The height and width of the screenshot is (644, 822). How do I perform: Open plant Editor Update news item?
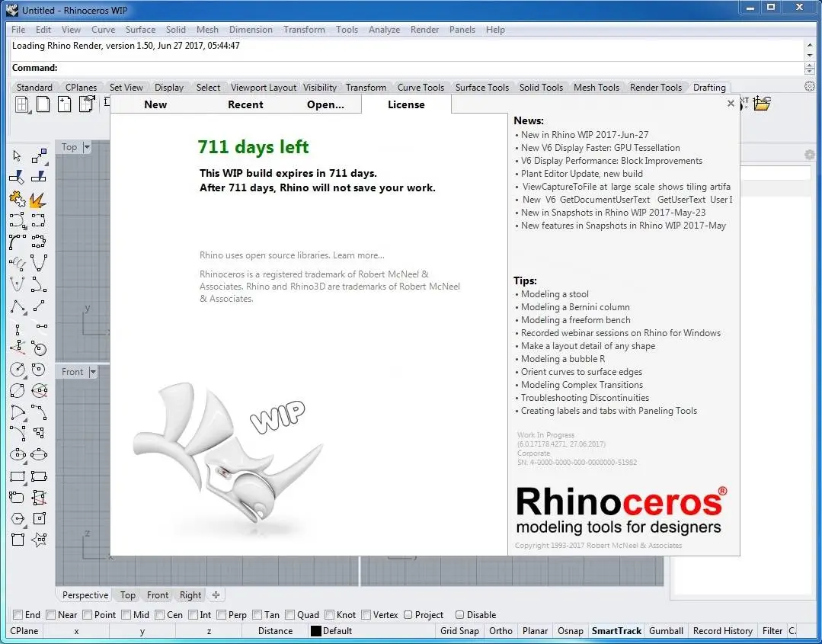pos(581,174)
